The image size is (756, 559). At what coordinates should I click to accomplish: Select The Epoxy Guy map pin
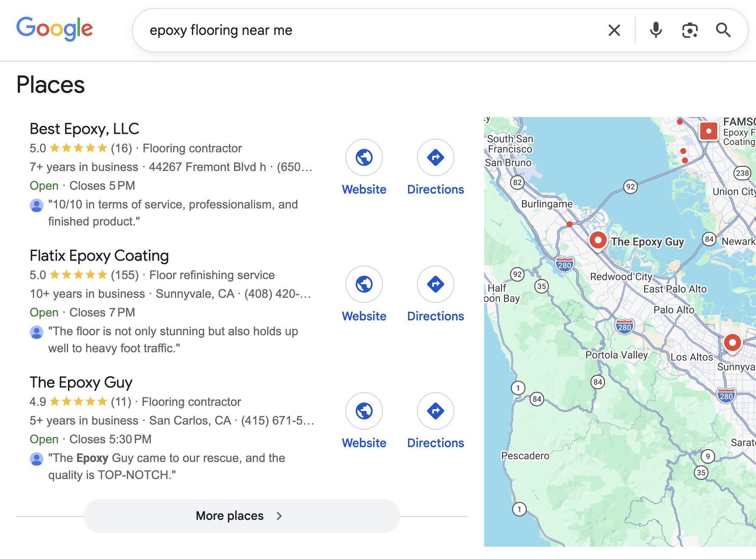pyautogui.click(x=598, y=240)
